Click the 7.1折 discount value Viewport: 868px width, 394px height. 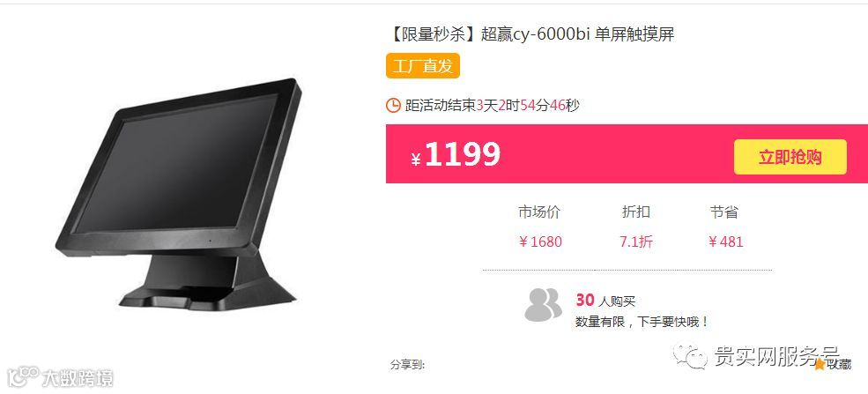pos(636,242)
